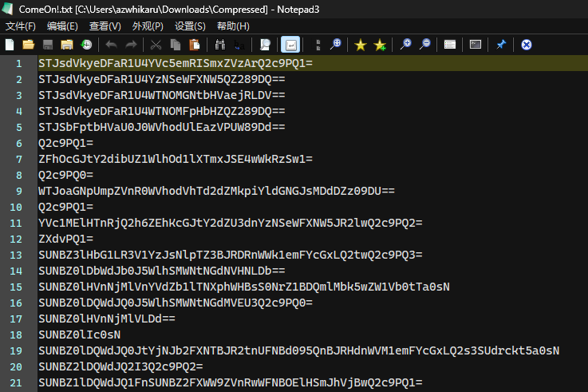Click line 15 text ending Vb0tTa0sN

[244, 287]
